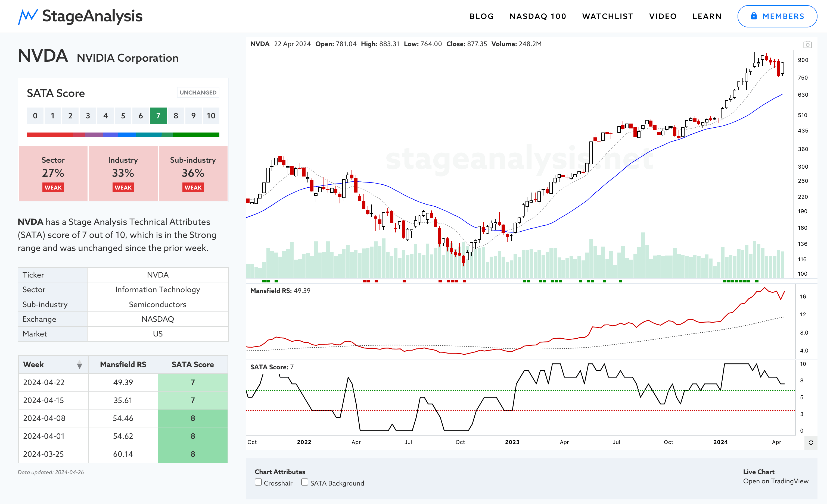Enable the Crosshair checkbox
Screen dimensions: 827x504
pos(258,482)
